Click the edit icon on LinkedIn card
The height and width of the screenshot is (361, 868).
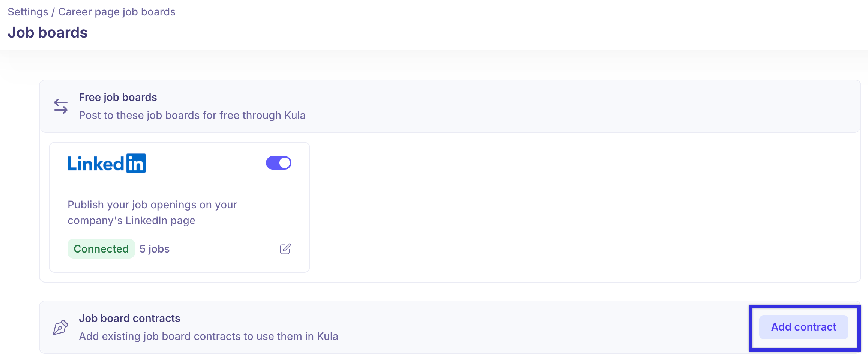coord(285,249)
